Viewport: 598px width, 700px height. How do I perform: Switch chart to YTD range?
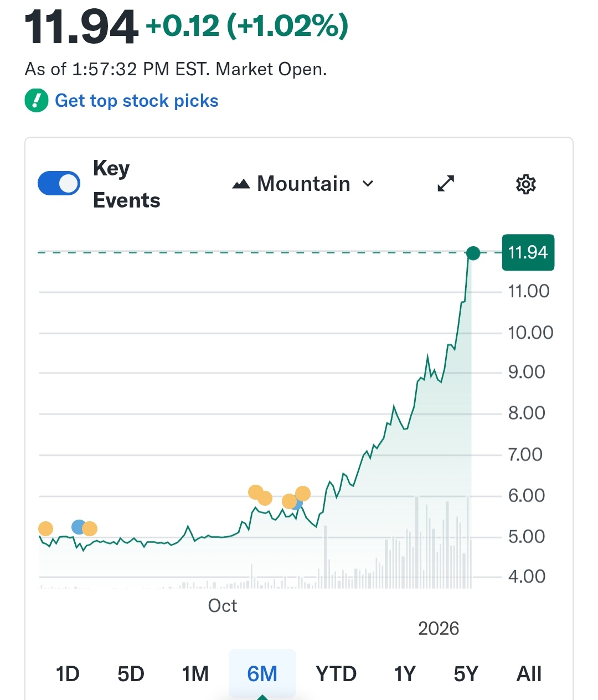pyautogui.click(x=336, y=674)
